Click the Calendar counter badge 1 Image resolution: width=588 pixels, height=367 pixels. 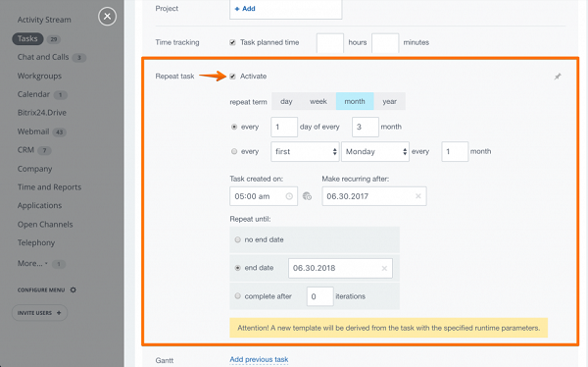(60, 95)
